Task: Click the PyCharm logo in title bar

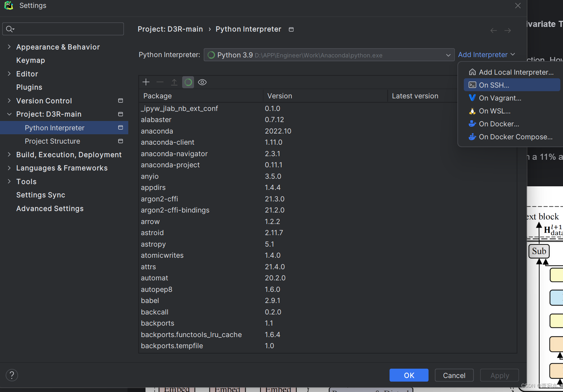Action: (x=9, y=5)
